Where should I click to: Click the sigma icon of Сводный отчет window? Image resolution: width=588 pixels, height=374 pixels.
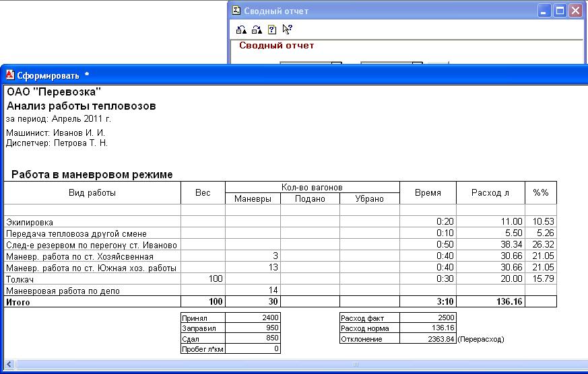tap(236, 11)
